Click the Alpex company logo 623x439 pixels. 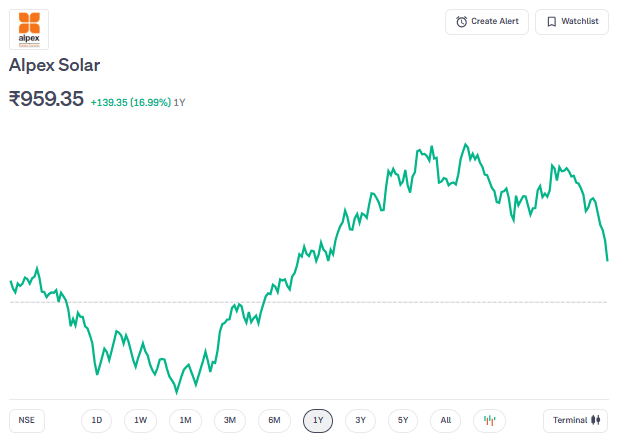click(29, 29)
